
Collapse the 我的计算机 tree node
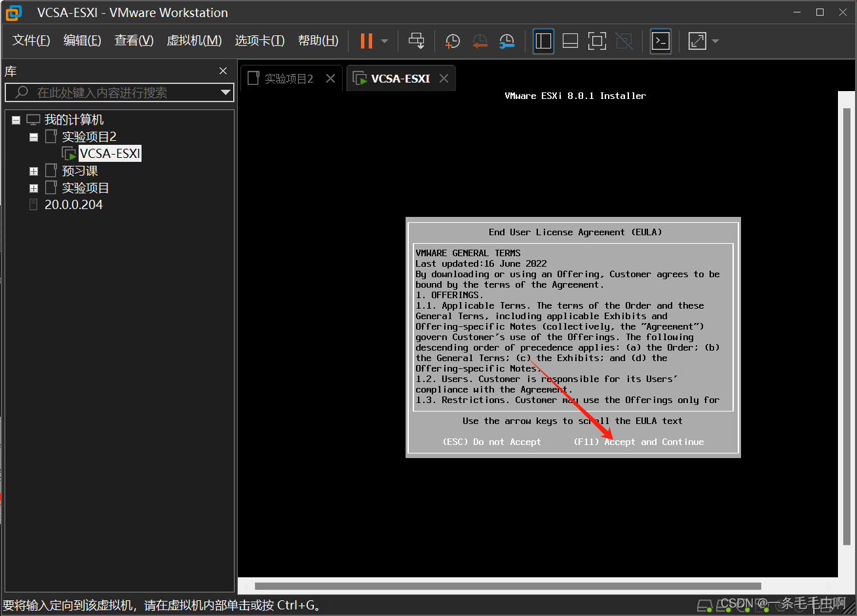coord(16,120)
